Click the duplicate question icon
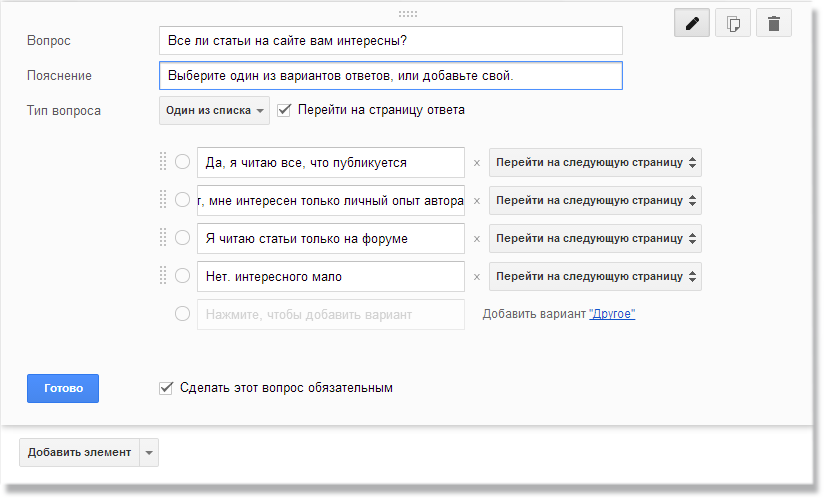Image resolution: width=830 pixels, height=500 pixels. [733, 23]
